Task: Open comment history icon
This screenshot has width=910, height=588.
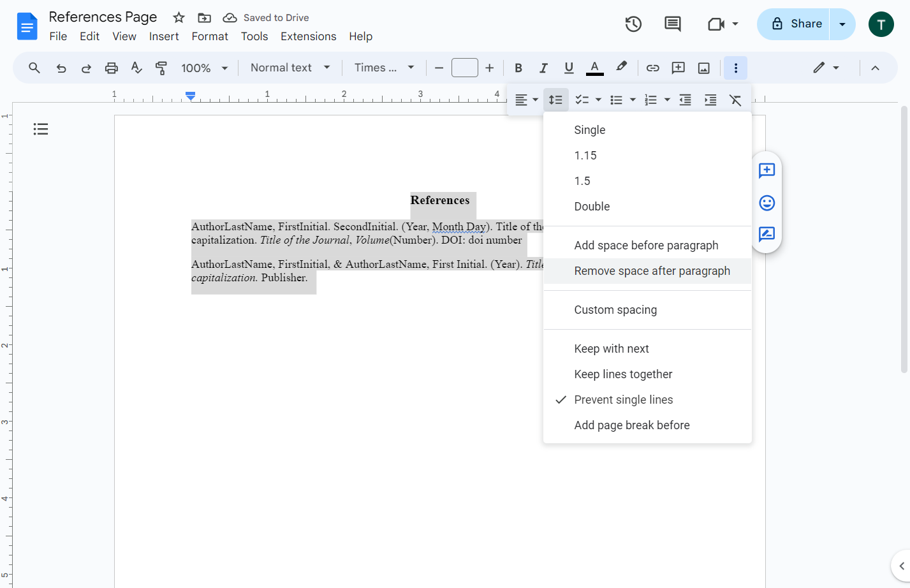Action: [673, 24]
